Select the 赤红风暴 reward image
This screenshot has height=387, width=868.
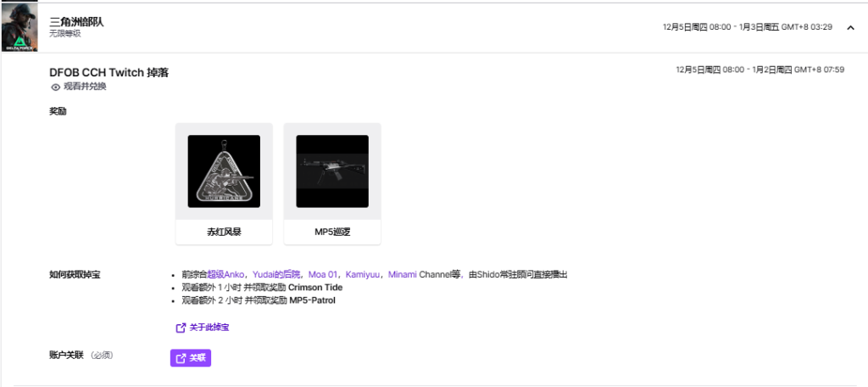[x=224, y=171]
